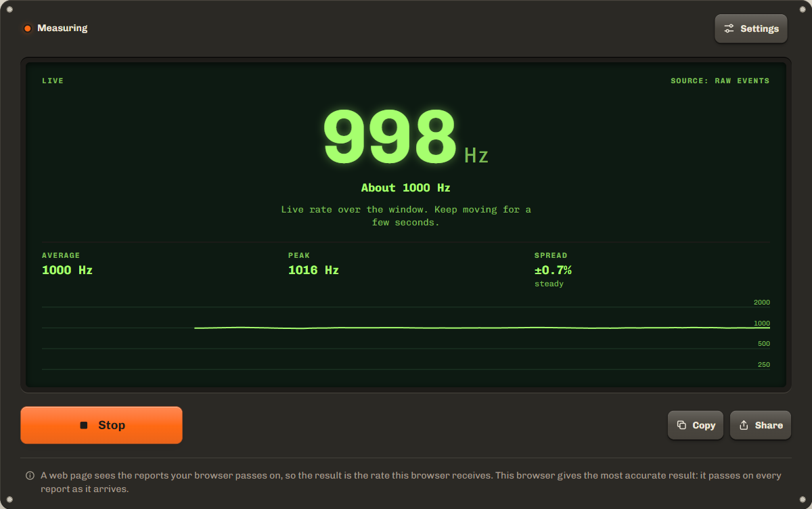This screenshot has width=812, height=509.
Task: Click the Measuring status label
Action: (62, 28)
